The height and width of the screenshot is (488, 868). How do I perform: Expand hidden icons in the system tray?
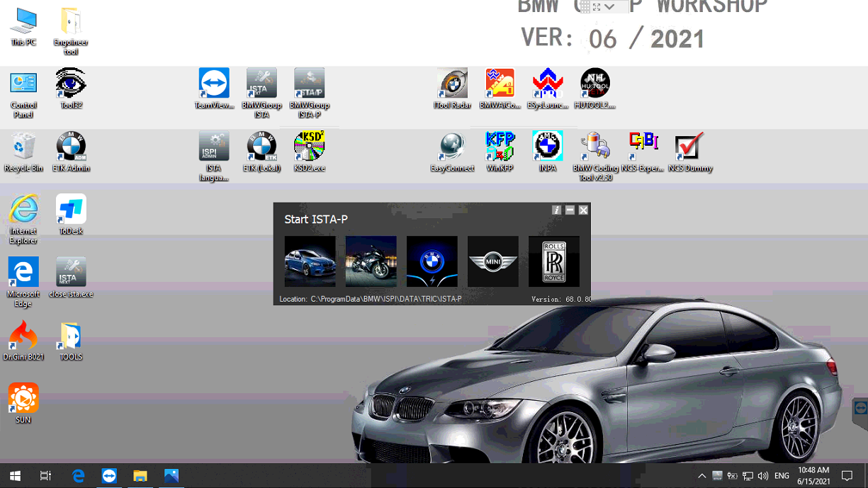pos(701,476)
